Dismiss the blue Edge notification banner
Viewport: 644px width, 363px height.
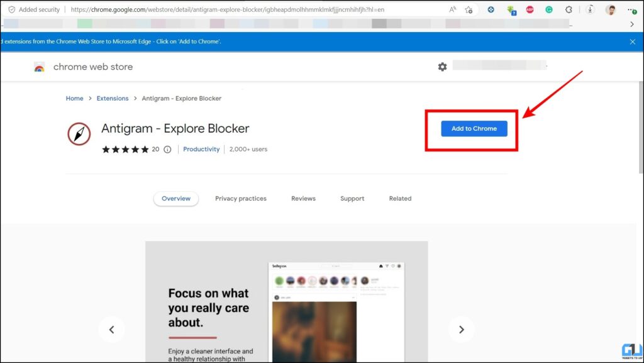pos(633,42)
